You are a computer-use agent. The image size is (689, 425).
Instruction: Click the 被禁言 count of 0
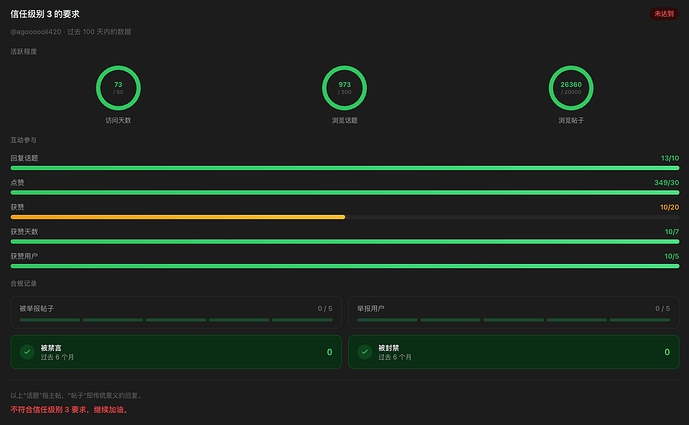(x=330, y=352)
